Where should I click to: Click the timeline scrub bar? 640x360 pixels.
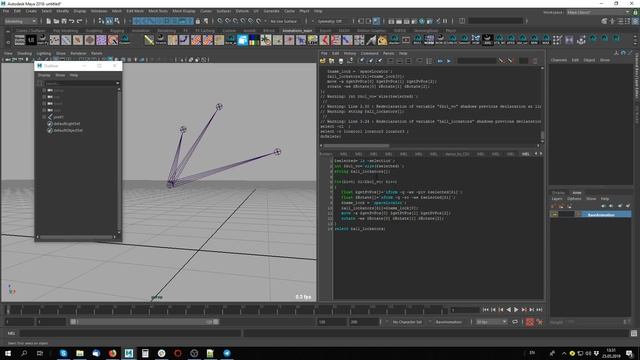227,310
